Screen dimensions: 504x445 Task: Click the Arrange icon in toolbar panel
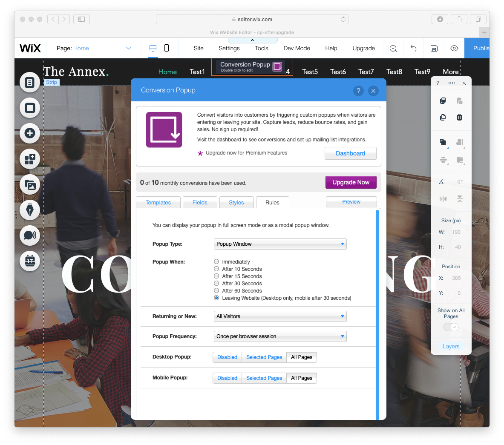pyautogui.click(x=443, y=142)
